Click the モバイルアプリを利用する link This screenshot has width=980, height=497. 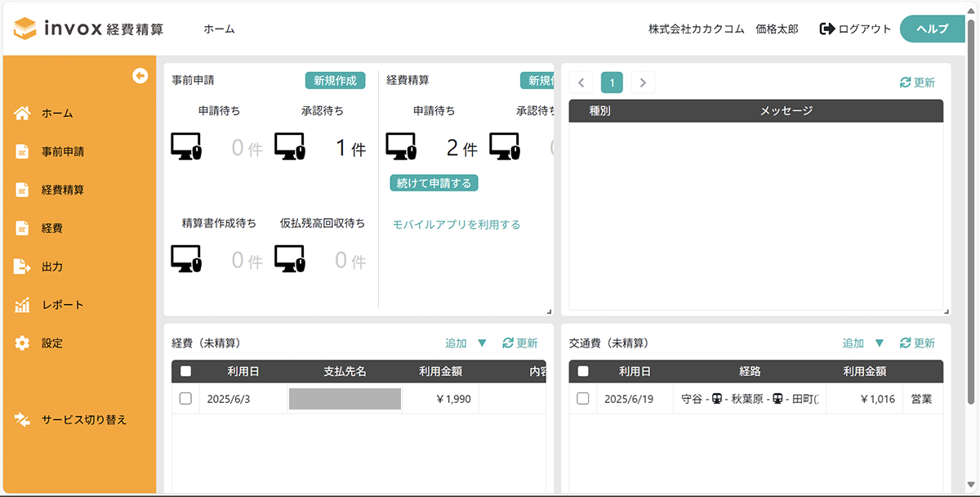(x=456, y=225)
